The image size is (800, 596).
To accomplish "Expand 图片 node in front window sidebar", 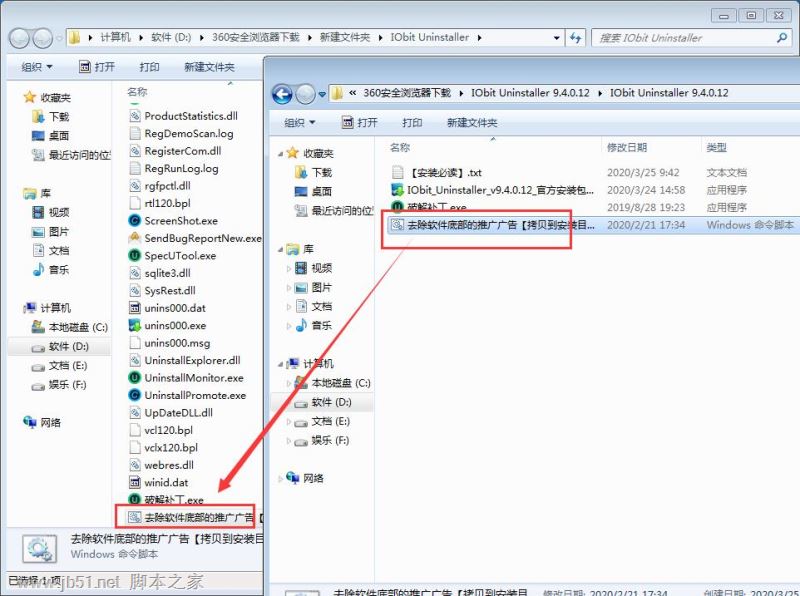I will tap(289, 287).
